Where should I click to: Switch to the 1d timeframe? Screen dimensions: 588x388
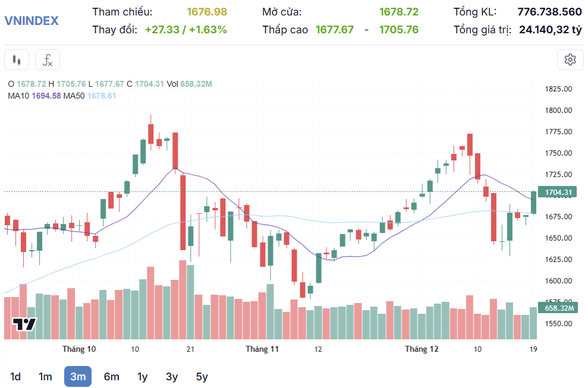(x=15, y=377)
